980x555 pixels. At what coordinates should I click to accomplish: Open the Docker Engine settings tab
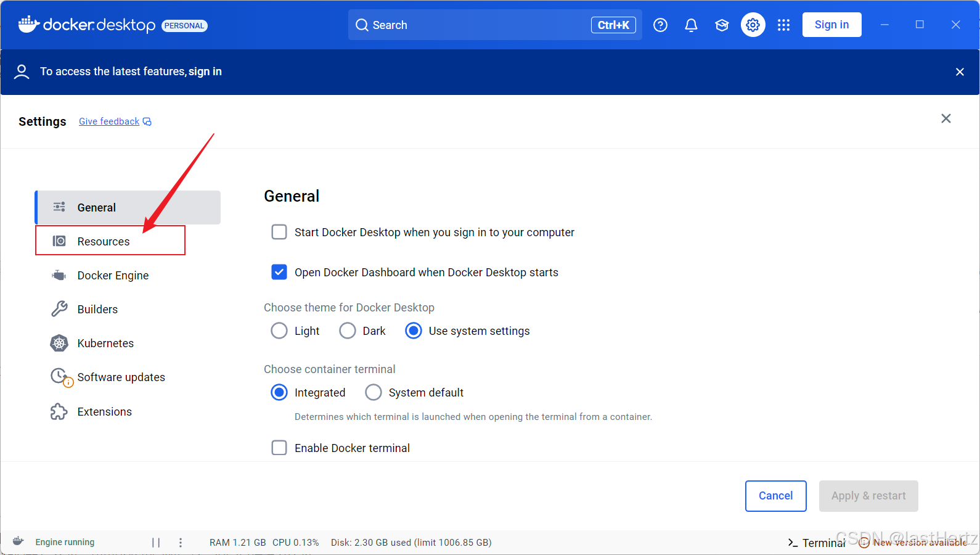click(x=128, y=275)
